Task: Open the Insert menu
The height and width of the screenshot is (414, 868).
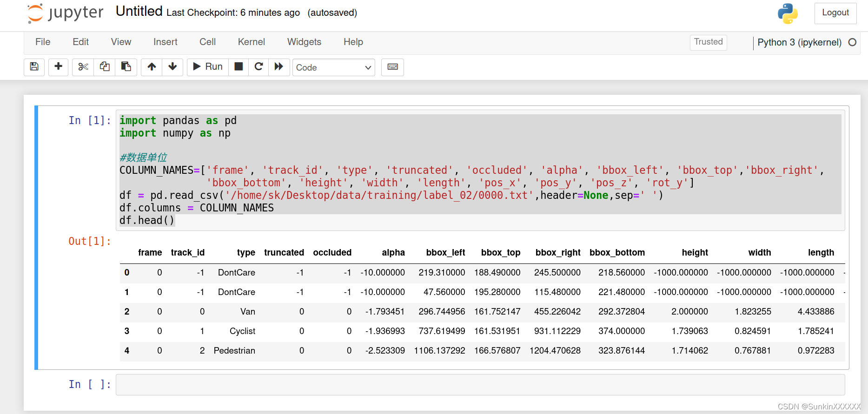Action: click(x=166, y=42)
